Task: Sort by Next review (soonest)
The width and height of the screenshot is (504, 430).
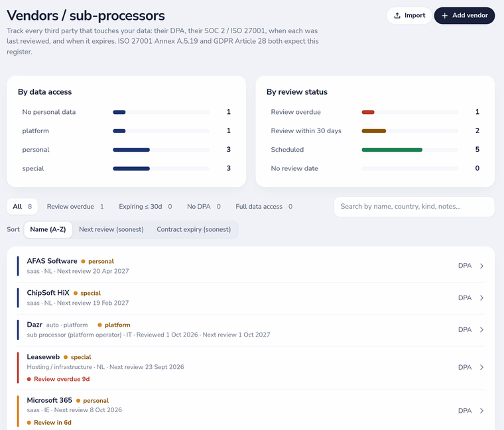Action: coord(111,230)
